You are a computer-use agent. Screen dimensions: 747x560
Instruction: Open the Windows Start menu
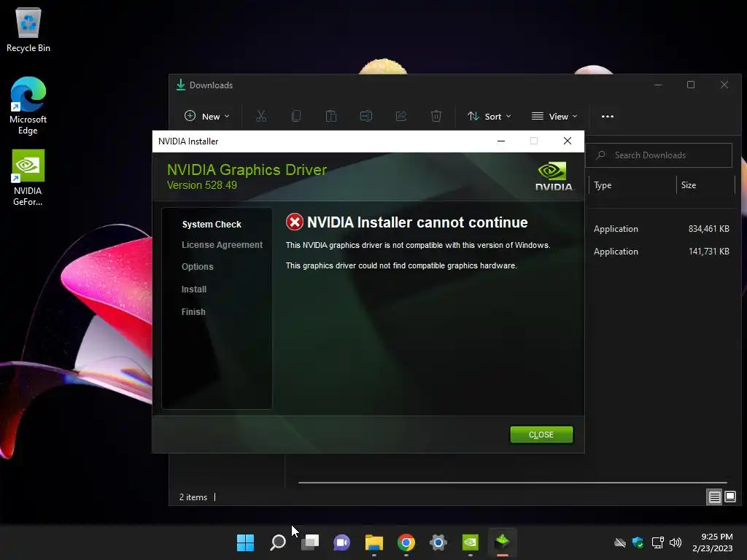tap(245, 542)
